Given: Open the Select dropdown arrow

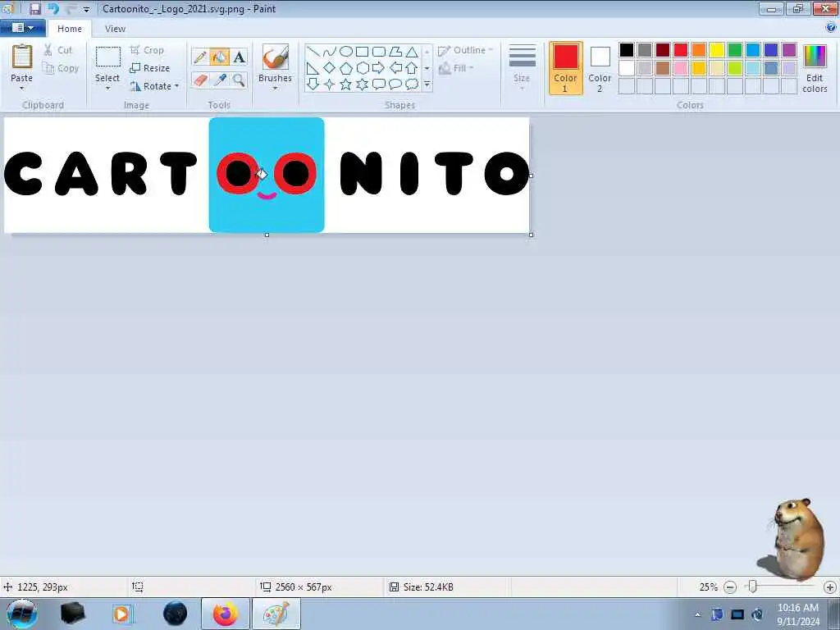Looking at the screenshot, I should tap(107, 89).
